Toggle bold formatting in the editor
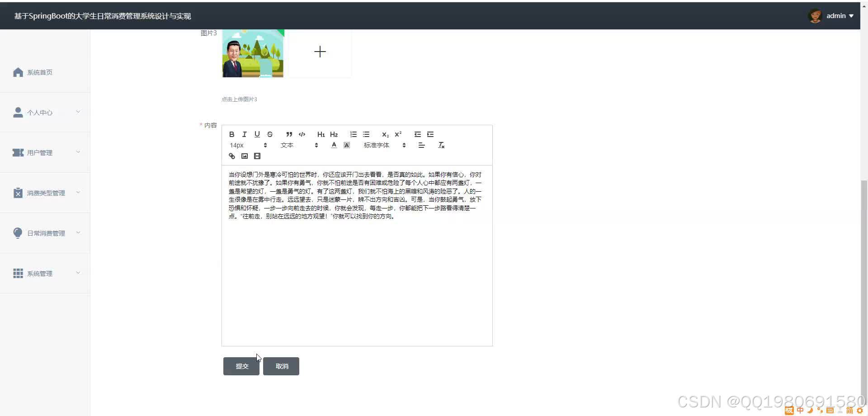868x416 pixels. [x=231, y=134]
